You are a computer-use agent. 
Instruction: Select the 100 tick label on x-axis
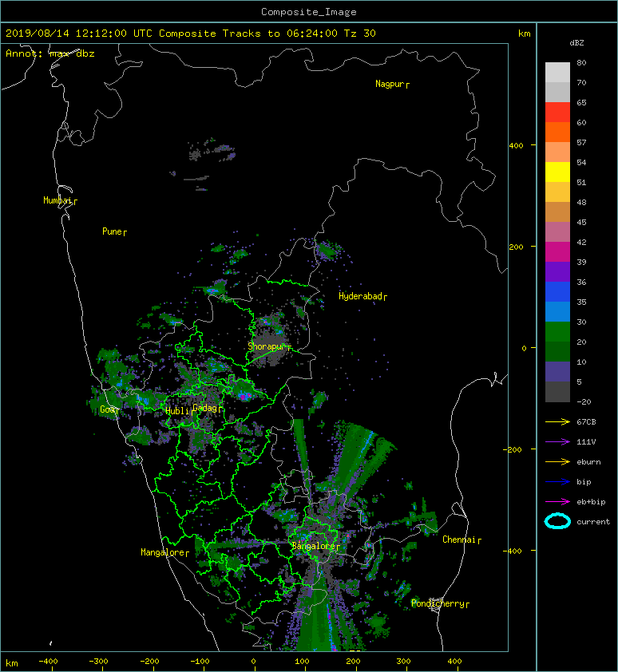point(303,662)
